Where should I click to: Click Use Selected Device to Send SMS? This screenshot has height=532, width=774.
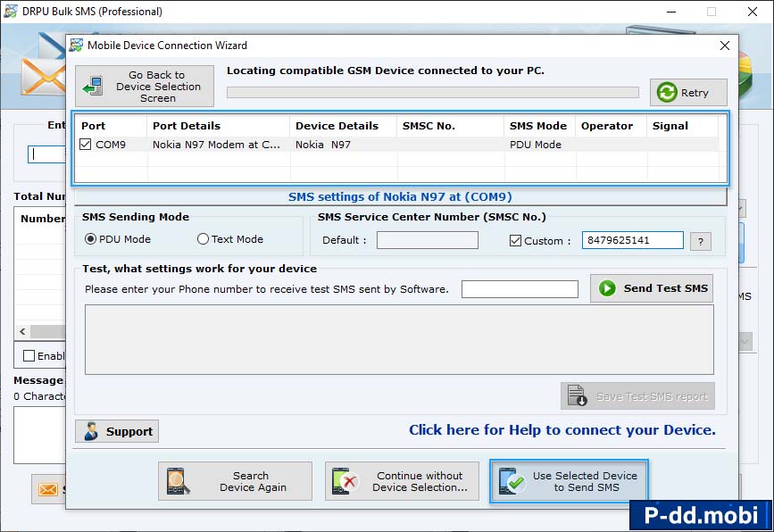point(570,481)
